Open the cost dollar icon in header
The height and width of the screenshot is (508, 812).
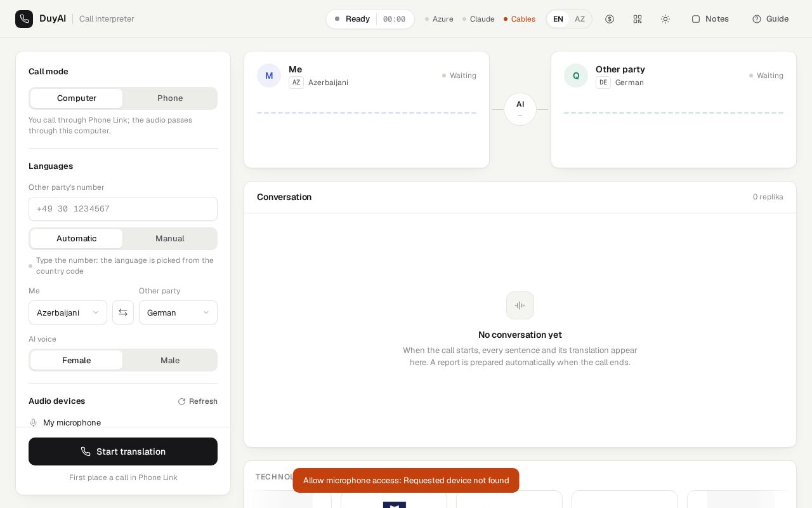coord(610,19)
